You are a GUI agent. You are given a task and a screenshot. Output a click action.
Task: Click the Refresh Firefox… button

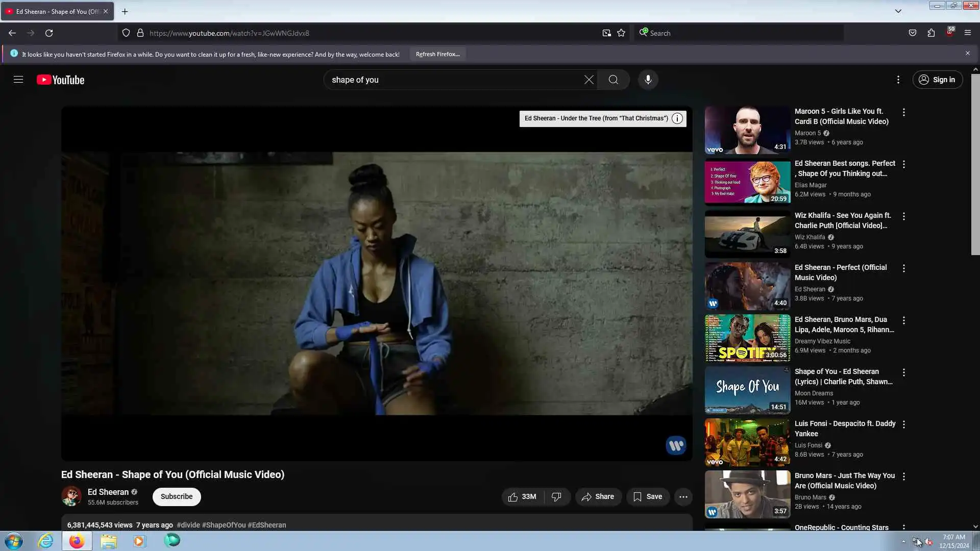(437, 54)
